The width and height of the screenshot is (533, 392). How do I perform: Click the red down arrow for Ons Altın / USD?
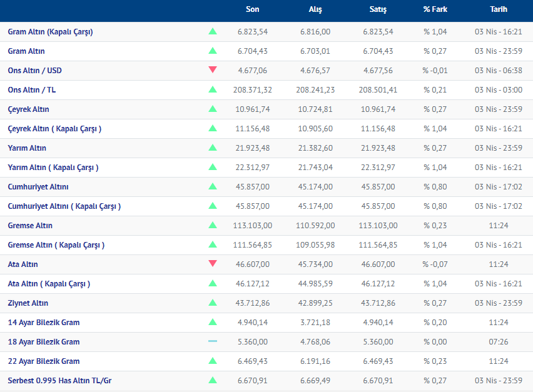tap(213, 70)
